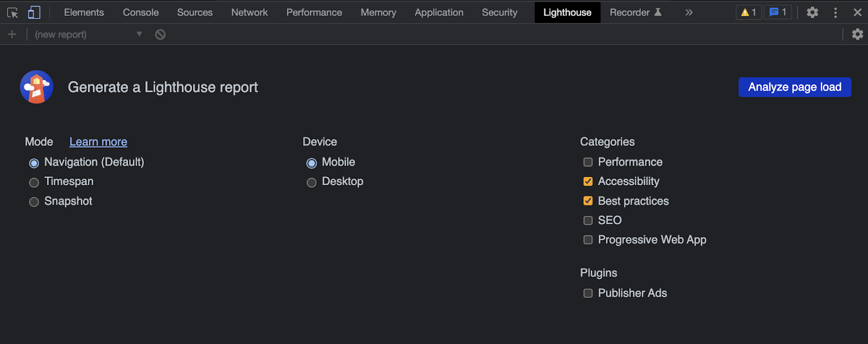Screen dimensions: 868x344
Task: Switch to the Sources tab
Action: coord(195,12)
